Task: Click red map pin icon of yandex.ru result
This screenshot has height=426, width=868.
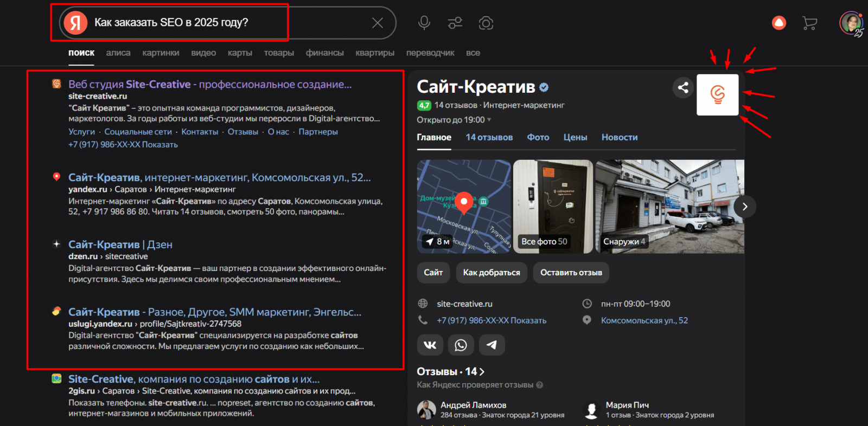Action: click(56, 177)
